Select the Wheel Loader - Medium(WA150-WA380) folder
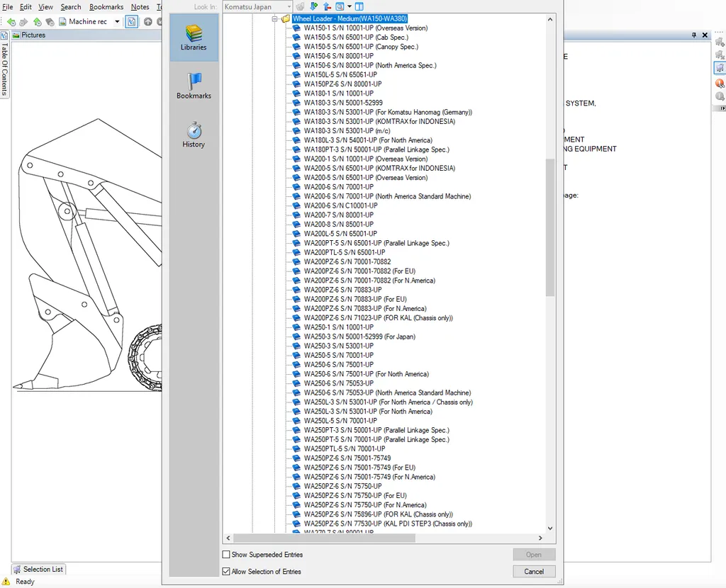Image resolution: width=726 pixels, height=588 pixels. 350,19
